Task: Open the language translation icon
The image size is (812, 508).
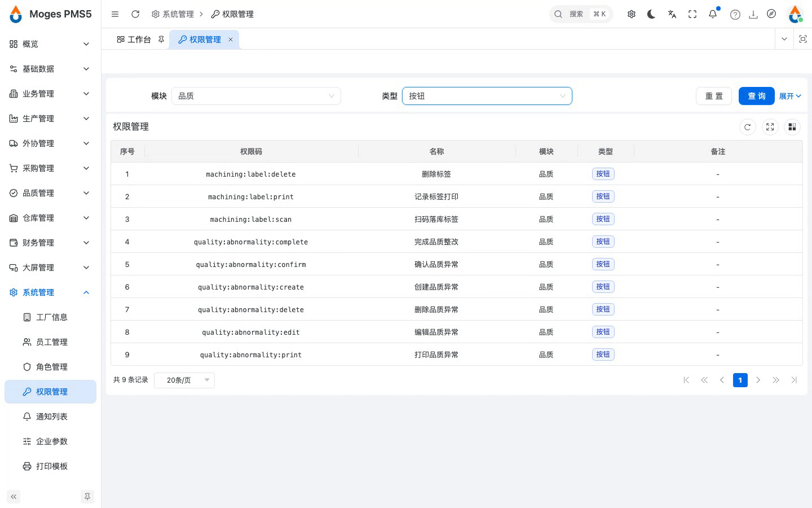Action: coord(672,14)
